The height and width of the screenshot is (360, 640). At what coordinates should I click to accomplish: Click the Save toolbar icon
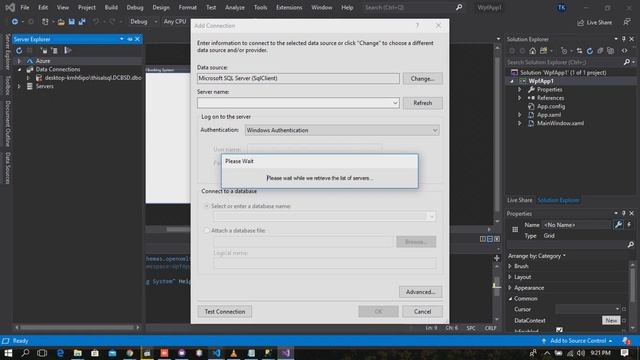click(x=71, y=22)
